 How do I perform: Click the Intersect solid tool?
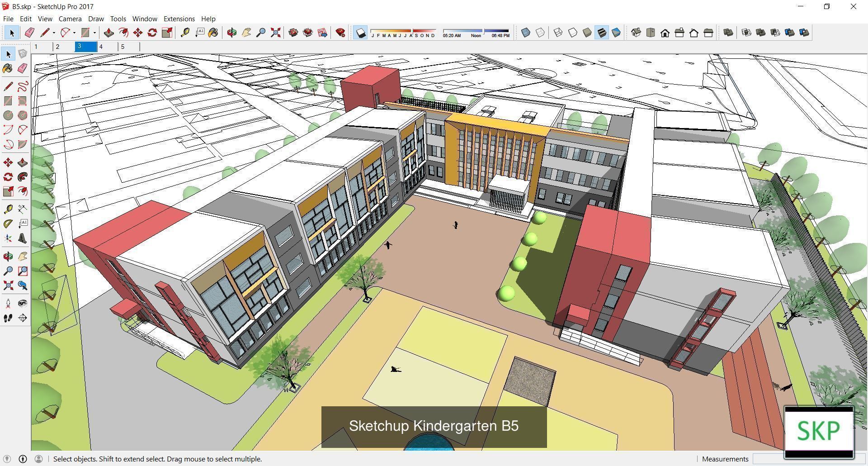pyautogui.click(x=746, y=33)
